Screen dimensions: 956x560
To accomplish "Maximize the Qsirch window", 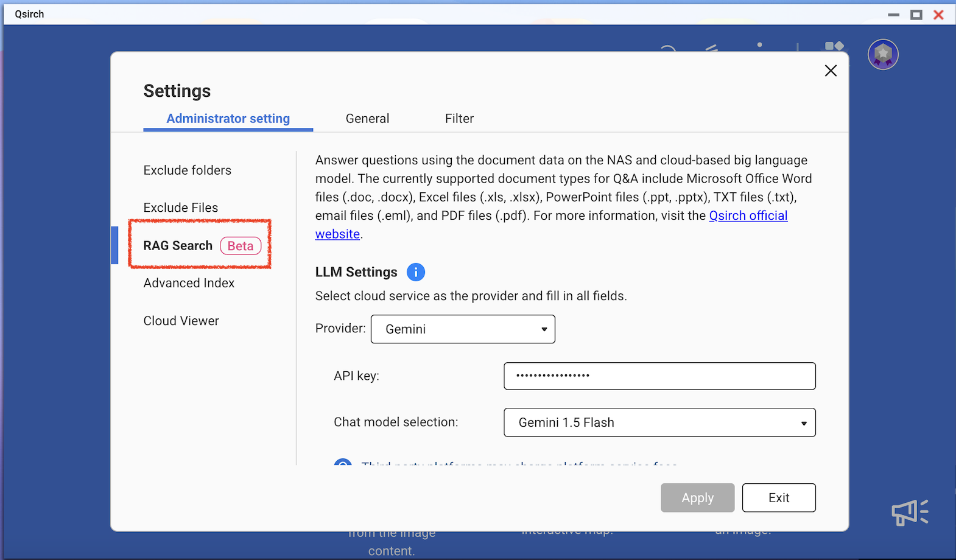I will (x=916, y=15).
